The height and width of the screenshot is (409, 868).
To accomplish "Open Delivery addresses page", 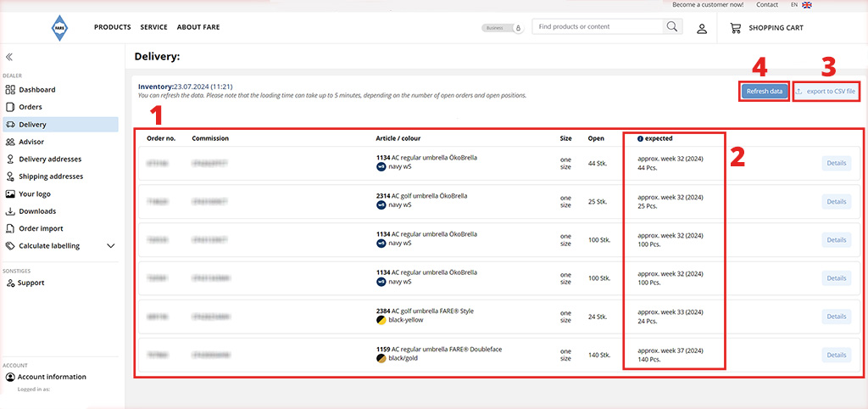I will pyautogui.click(x=50, y=159).
